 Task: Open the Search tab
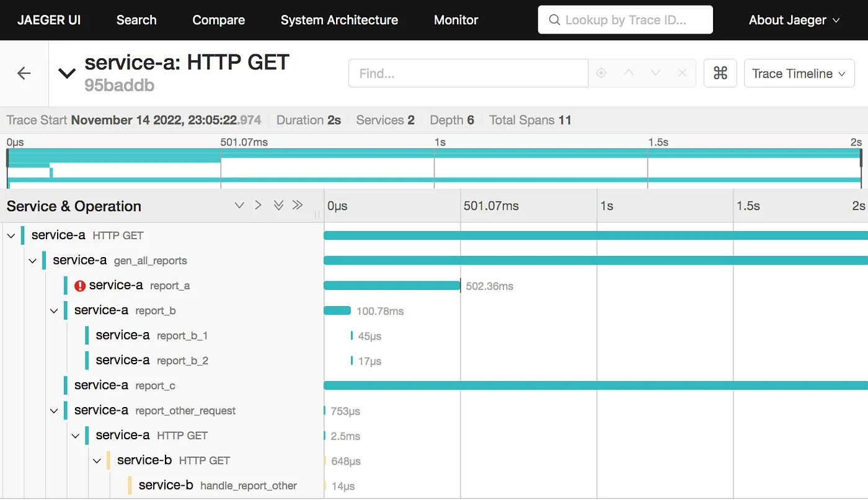point(136,20)
